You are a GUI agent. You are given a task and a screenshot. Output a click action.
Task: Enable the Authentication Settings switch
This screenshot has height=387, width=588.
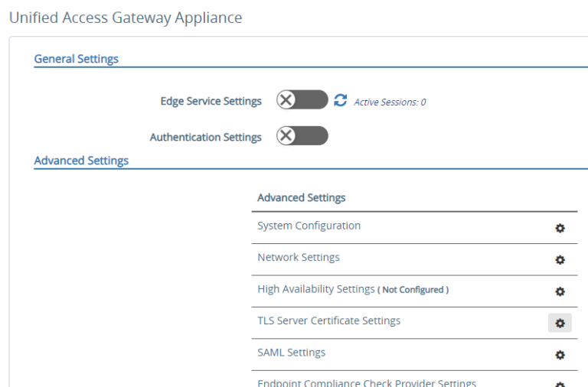(302, 136)
